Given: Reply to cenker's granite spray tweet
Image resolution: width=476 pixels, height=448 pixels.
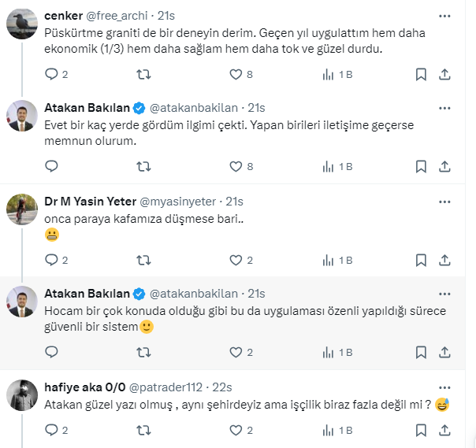Looking at the screenshot, I should [52, 75].
